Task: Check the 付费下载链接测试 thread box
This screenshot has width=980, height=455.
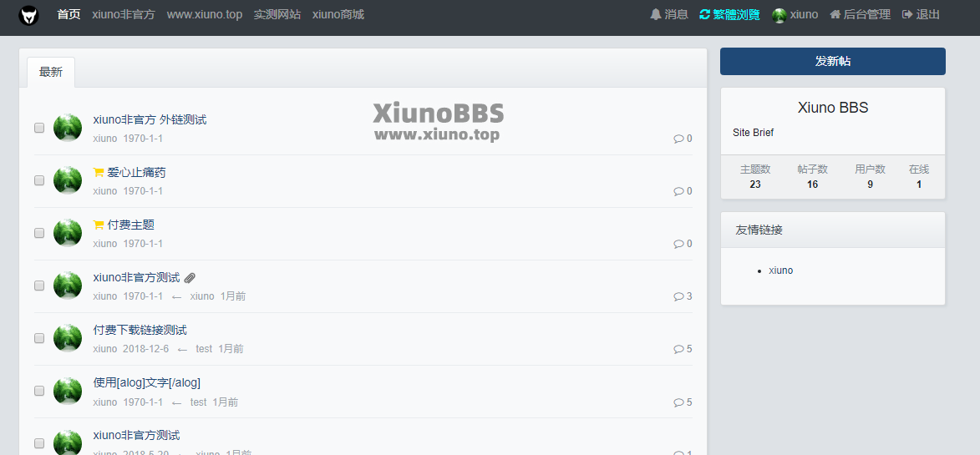Action: pyautogui.click(x=39, y=338)
